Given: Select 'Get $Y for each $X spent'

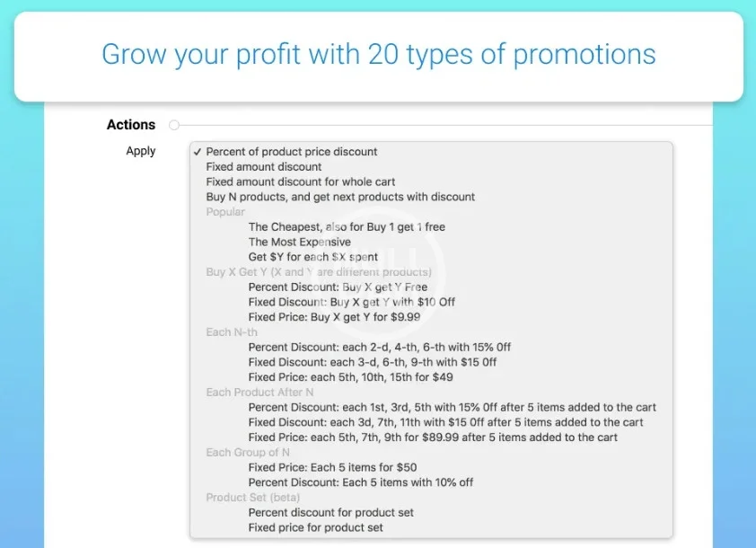Looking at the screenshot, I should [312, 257].
